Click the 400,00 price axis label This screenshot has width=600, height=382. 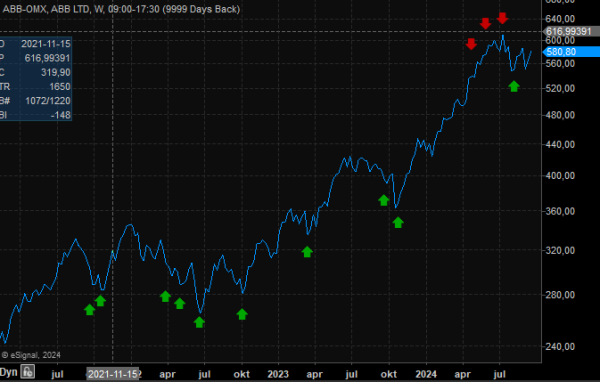pyautogui.click(x=560, y=176)
